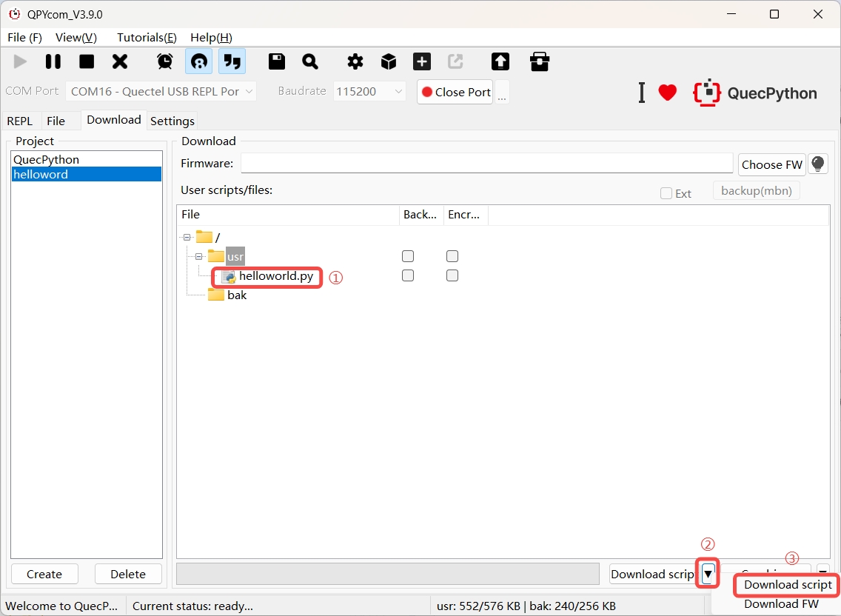The image size is (841, 616).
Task: Switch to the REPL tab
Action: click(x=20, y=121)
